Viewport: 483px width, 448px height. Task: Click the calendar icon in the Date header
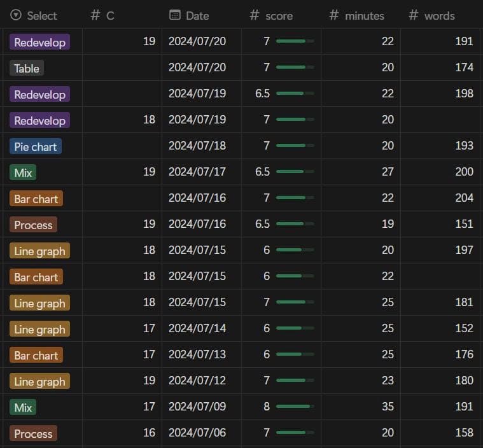(174, 15)
